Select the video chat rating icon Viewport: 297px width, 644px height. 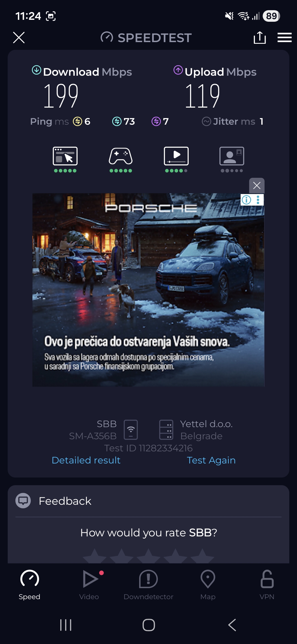[232, 160]
